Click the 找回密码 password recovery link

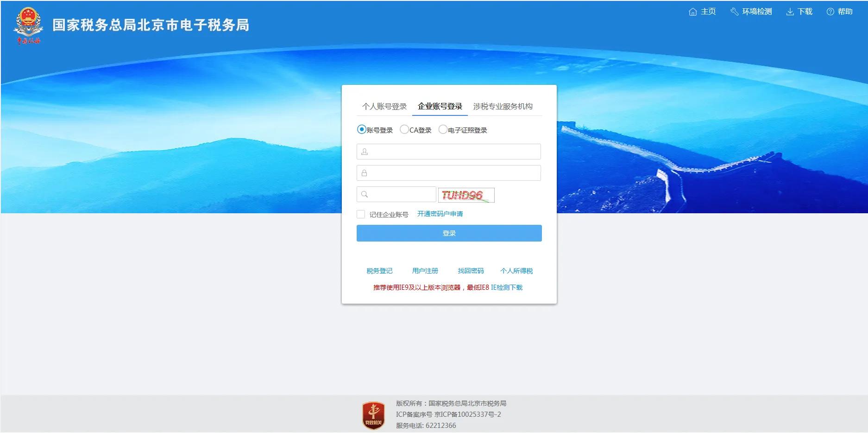[x=471, y=271]
